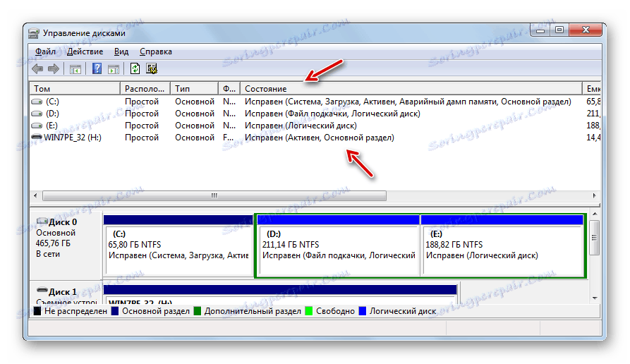The height and width of the screenshot is (364, 630).
Task: Click 'Исправен (Логический диск)' cell in E: row
Action: [301, 126]
